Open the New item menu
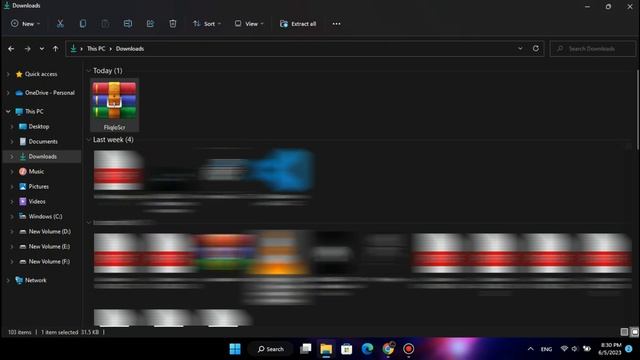The width and height of the screenshot is (640, 360). (x=26, y=24)
